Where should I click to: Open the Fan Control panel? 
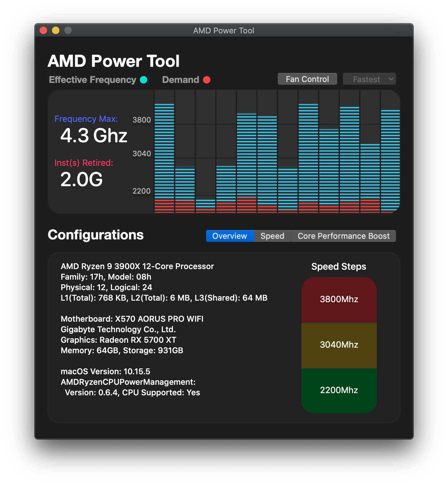pos(307,79)
